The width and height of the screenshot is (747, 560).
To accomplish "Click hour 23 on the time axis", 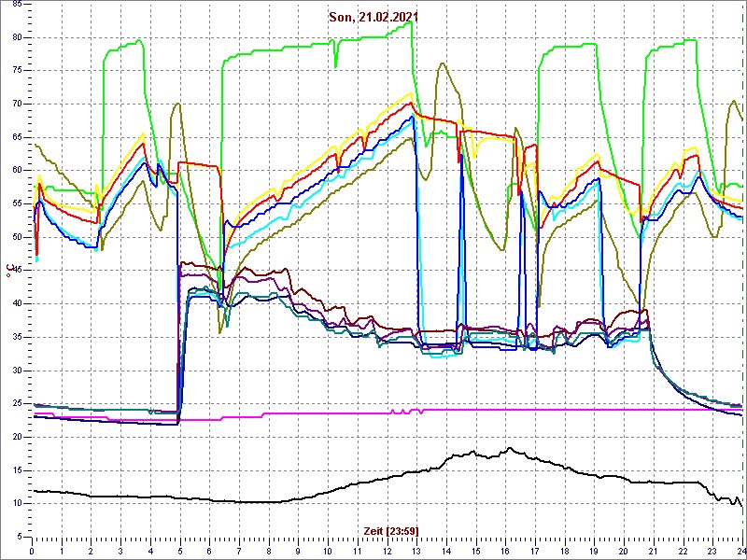I will pos(712,550).
